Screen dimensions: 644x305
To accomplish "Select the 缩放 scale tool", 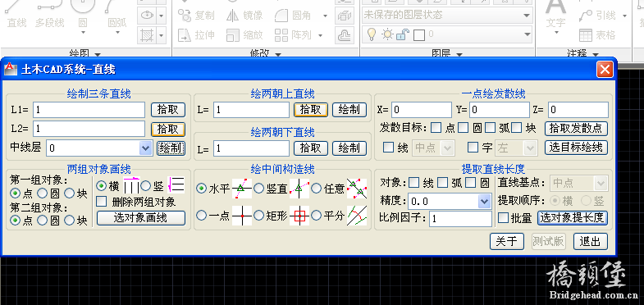I will pos(244,35).
